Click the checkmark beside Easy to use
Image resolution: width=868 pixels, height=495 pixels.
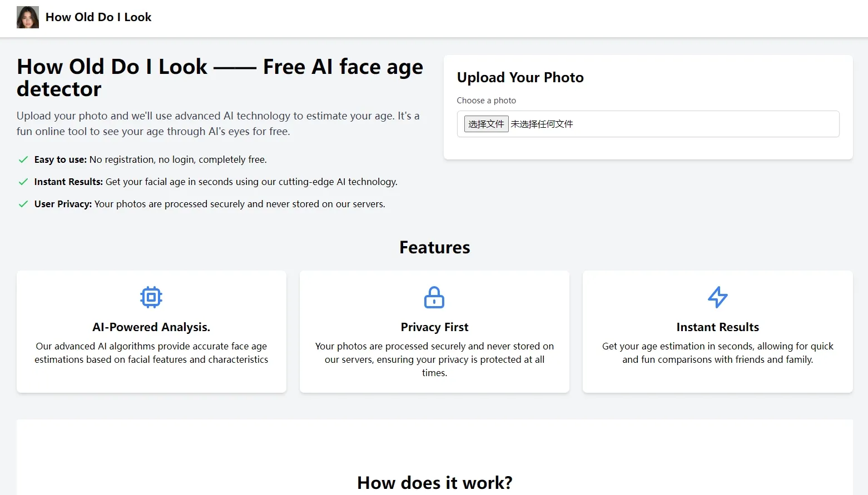point(23,159)
